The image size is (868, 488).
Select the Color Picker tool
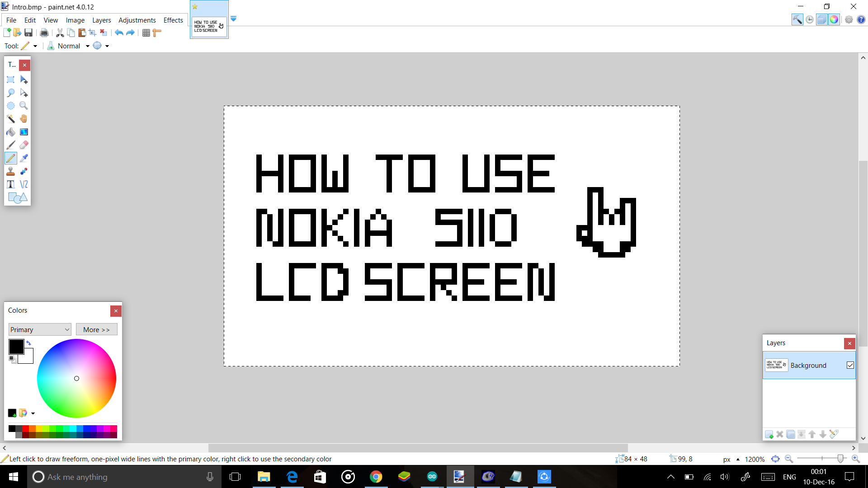[24, 158]
